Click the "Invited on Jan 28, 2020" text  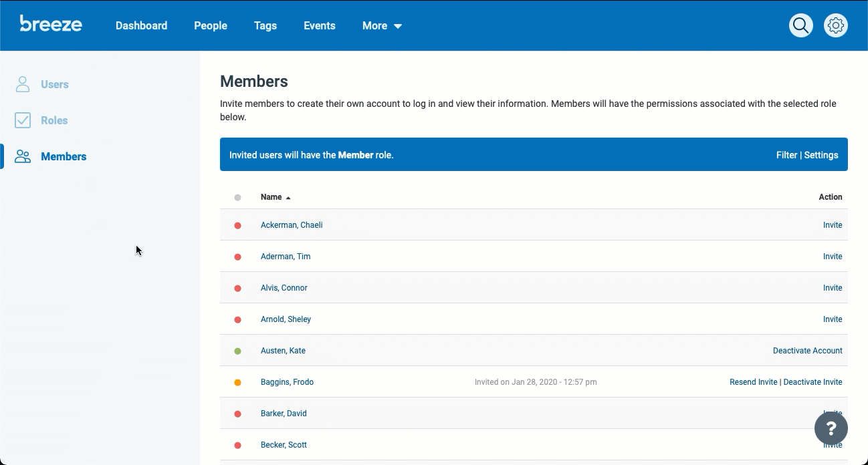point(536,382)
